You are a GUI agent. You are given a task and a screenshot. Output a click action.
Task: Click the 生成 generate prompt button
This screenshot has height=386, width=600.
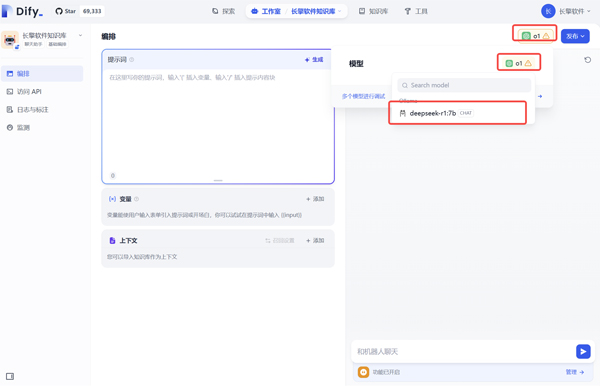click(314, 60)
